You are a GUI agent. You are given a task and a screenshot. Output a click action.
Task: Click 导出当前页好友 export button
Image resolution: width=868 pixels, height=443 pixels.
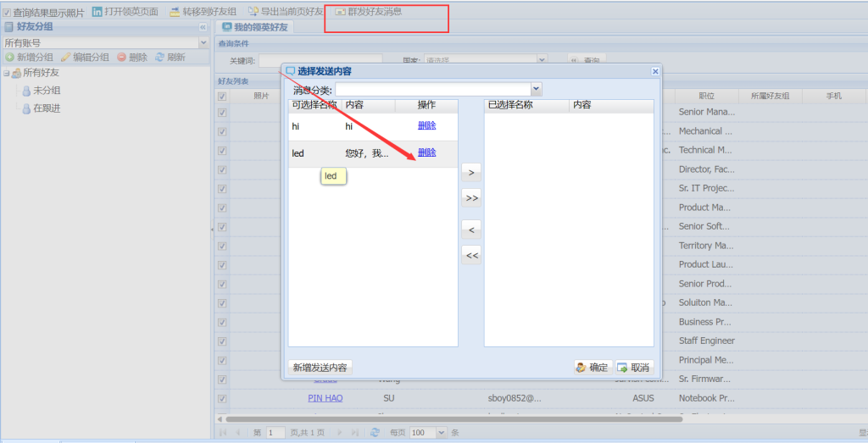click(253, 12)
